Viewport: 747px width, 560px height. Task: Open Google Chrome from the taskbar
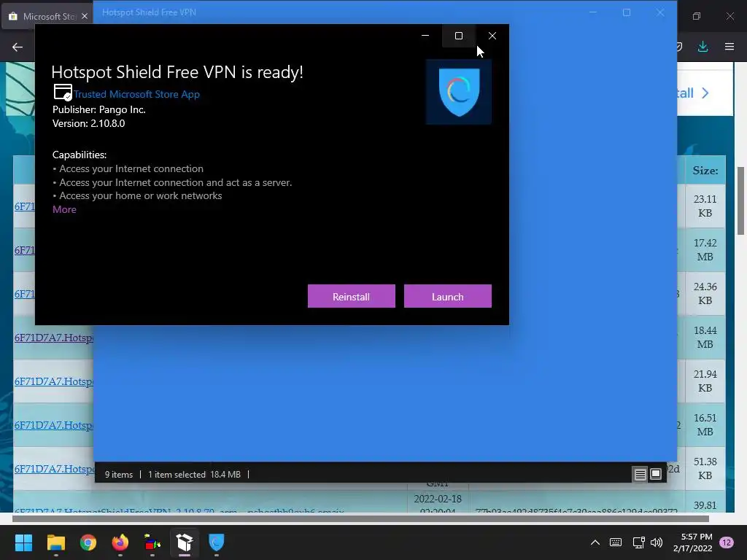coord(88,542)
